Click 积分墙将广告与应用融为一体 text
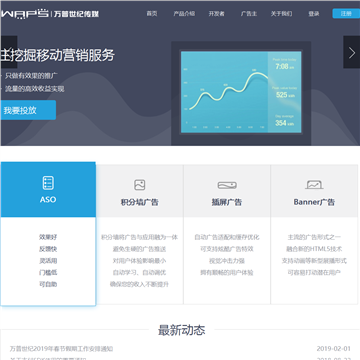This screenshot has height=360, width=360. point(139,237)
